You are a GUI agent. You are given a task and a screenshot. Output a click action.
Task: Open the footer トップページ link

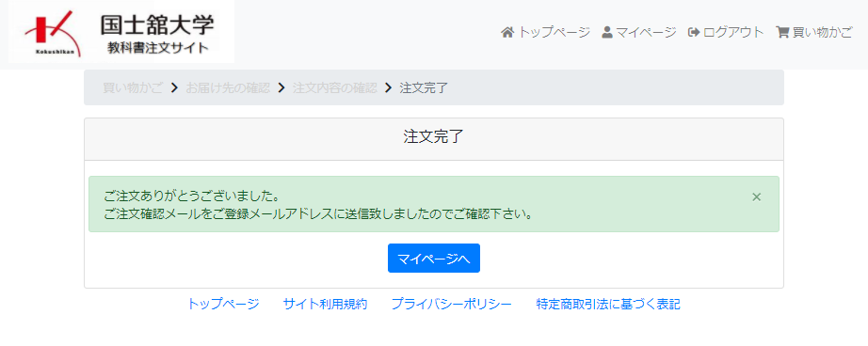pyautogui.click(x=223, y=304)
